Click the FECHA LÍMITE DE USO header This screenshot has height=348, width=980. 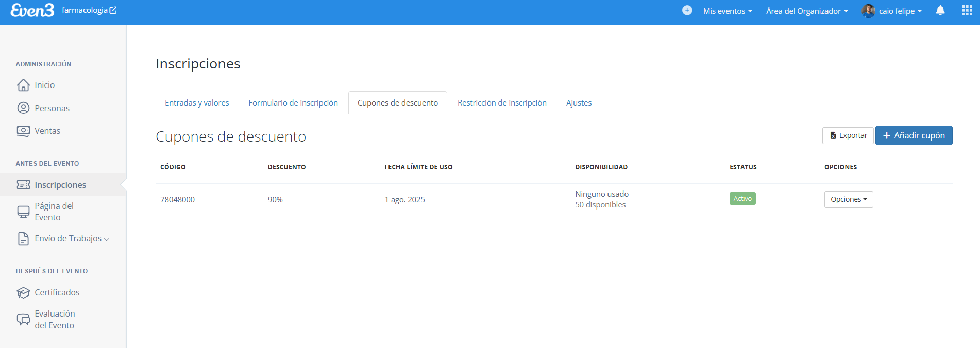418,167
